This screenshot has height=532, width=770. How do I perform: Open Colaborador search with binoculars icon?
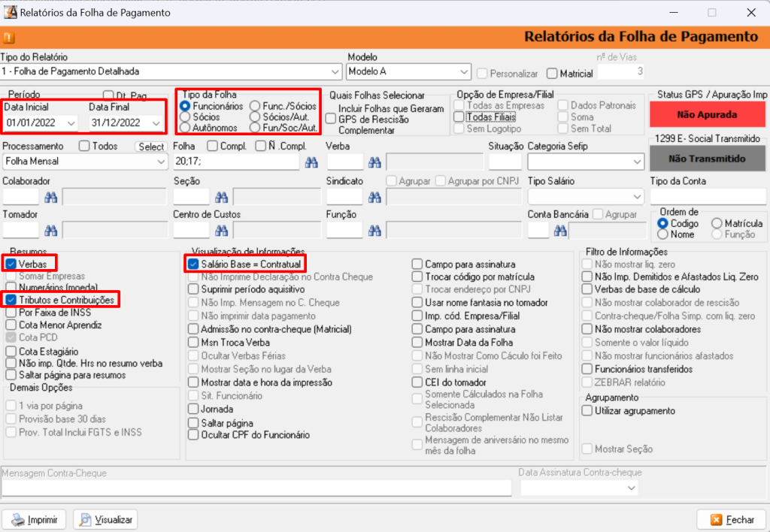click(x=51, y=197)
